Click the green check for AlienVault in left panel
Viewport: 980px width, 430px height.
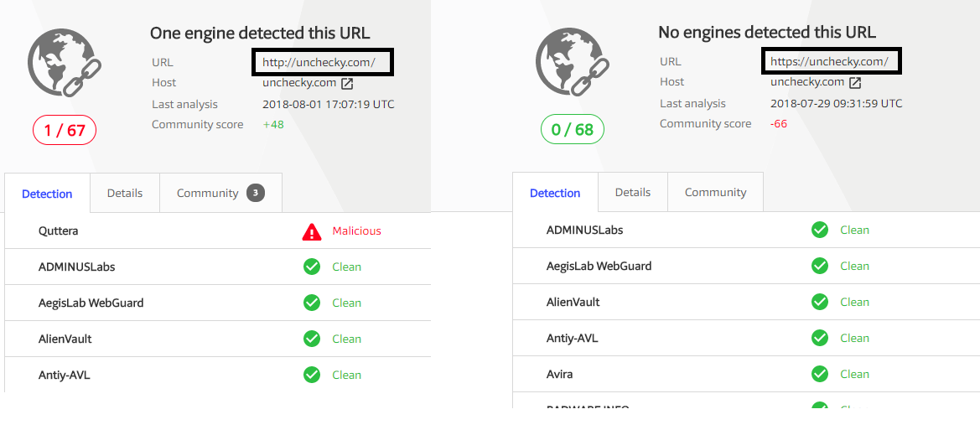coord(311,339)
